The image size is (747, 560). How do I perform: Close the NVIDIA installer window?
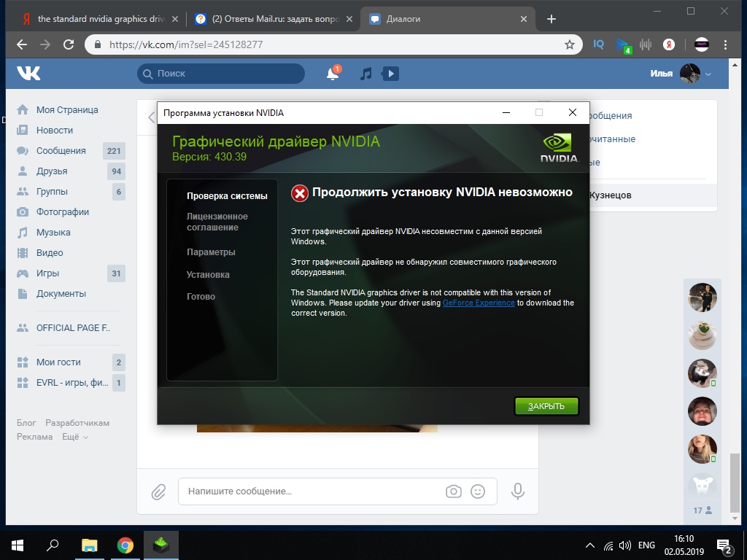(573, 112)
